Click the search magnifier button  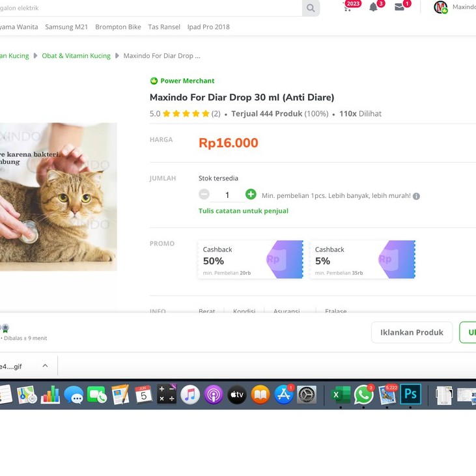click(x=311, y=8)
